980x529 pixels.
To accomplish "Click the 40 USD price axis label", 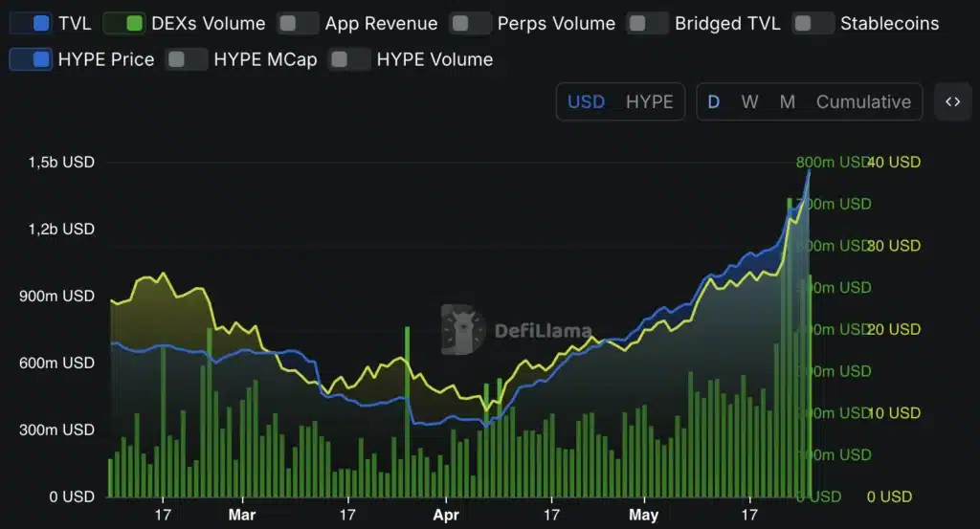I will pos(895,163).
